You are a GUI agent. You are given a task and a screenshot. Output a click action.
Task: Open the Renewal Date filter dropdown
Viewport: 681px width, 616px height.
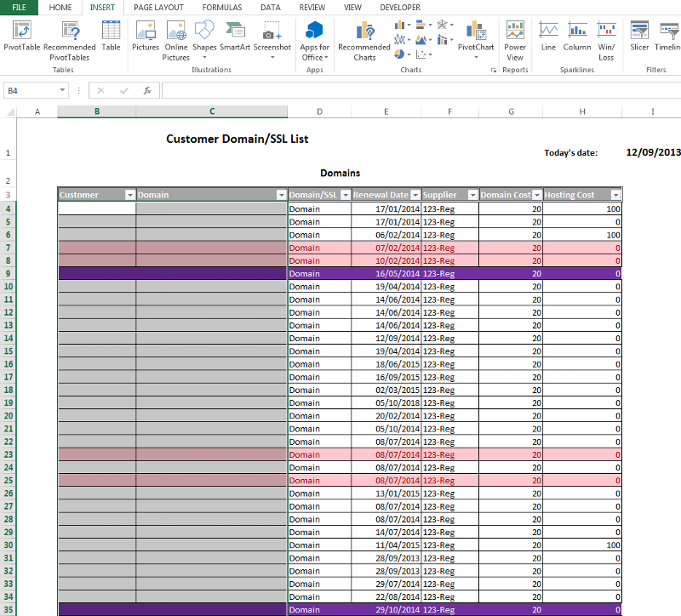coord(415,196)
